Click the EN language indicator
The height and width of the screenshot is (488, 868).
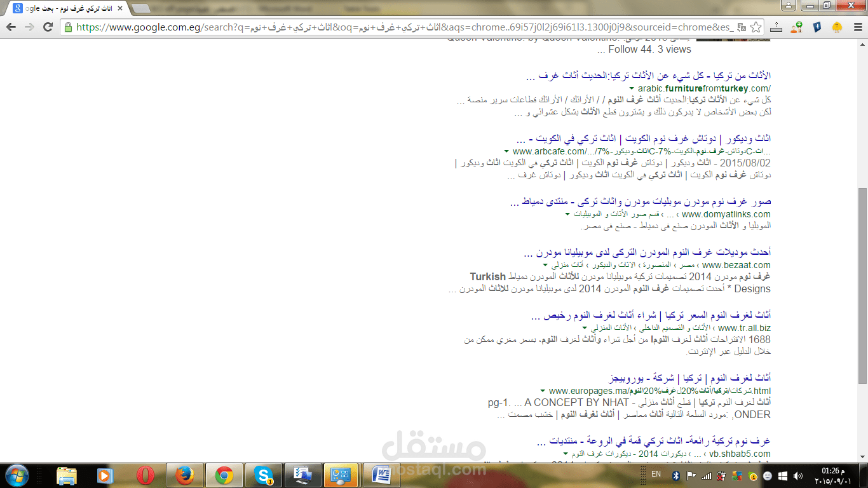[656, 475]
